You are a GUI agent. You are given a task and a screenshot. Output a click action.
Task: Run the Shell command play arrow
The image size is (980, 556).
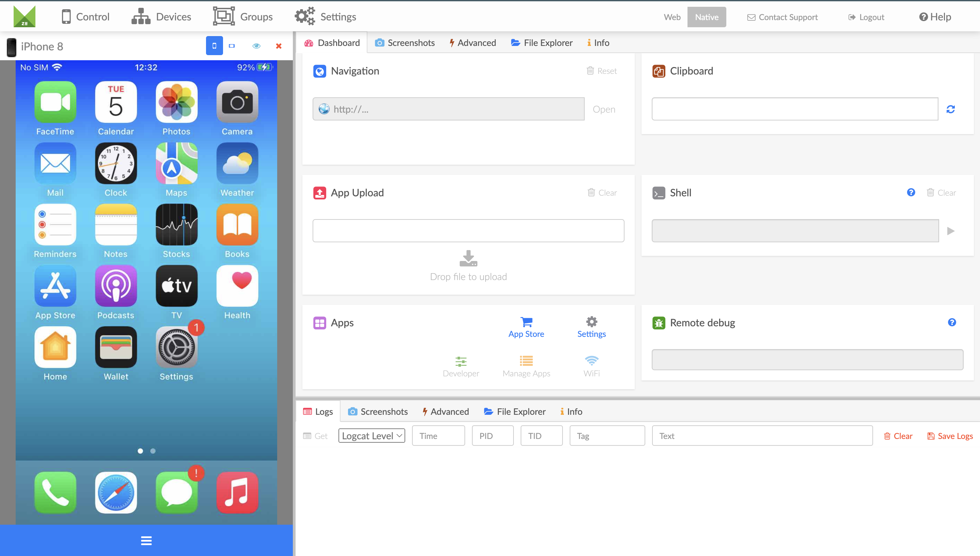[x=951, y=231]
